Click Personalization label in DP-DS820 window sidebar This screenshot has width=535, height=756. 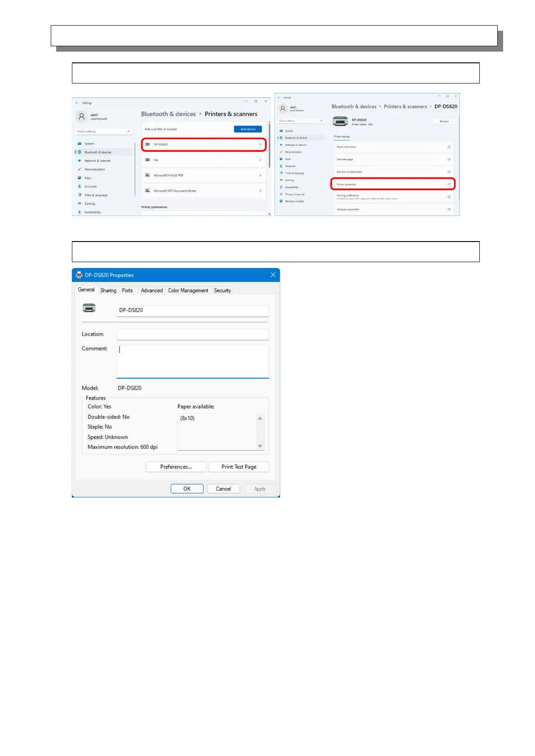(x=293, y=152)
